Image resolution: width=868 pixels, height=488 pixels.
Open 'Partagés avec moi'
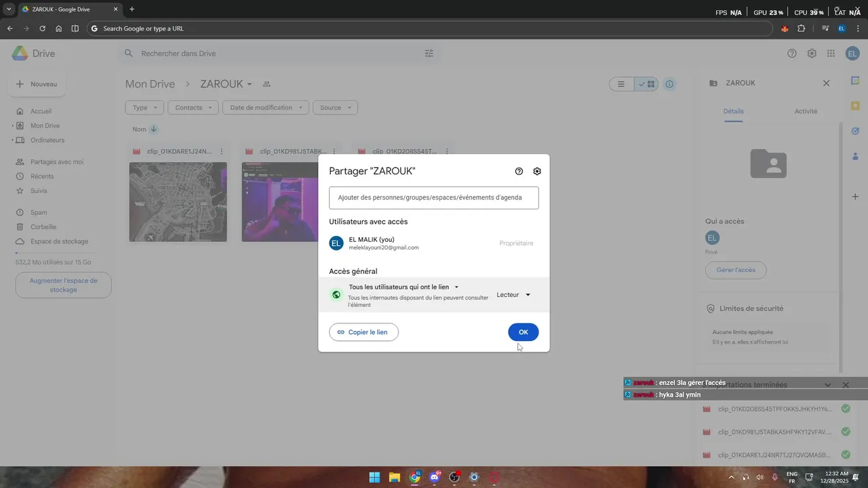click(x=57, y=162)
